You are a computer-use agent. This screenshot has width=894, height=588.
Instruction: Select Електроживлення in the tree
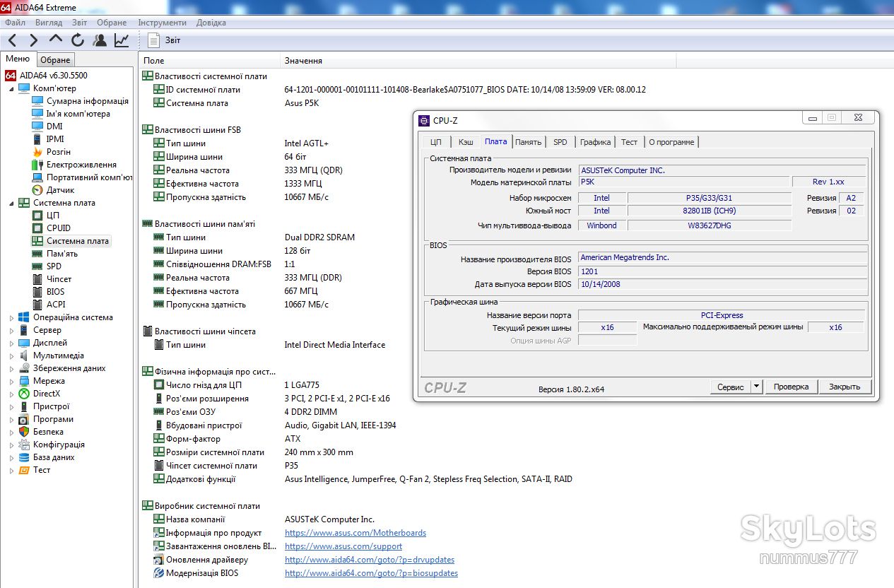[x=81, y=165]
